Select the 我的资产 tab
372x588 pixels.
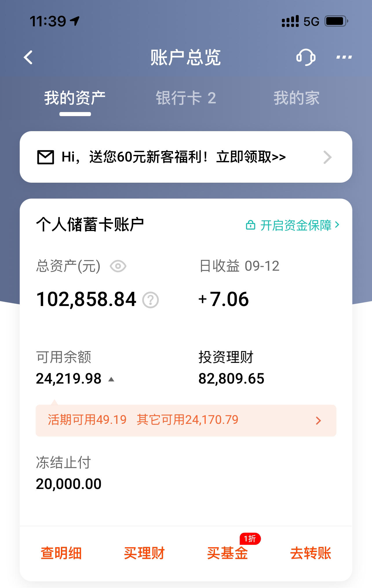pyautogui.click(x=75, y=98)
